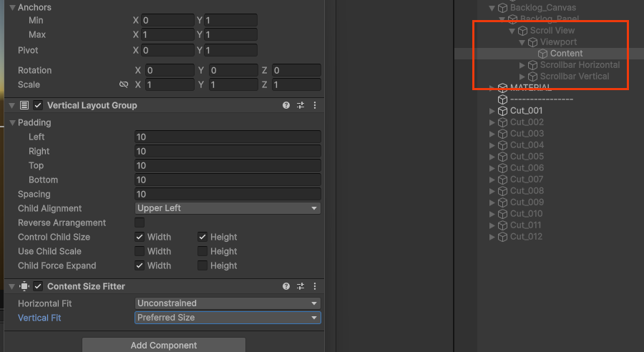Select Viewport in the Hierarchy
This screenshot has height=352, width=644.
tap(558, 42)
